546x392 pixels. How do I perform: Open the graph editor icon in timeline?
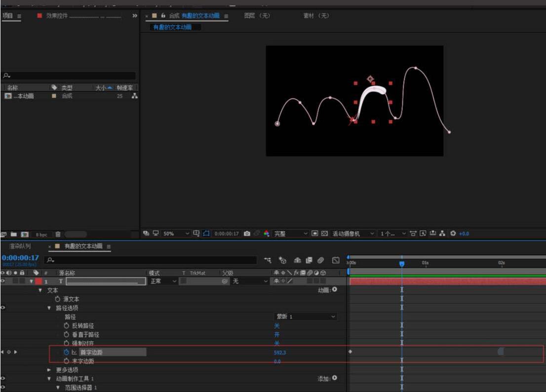(336, 260)
